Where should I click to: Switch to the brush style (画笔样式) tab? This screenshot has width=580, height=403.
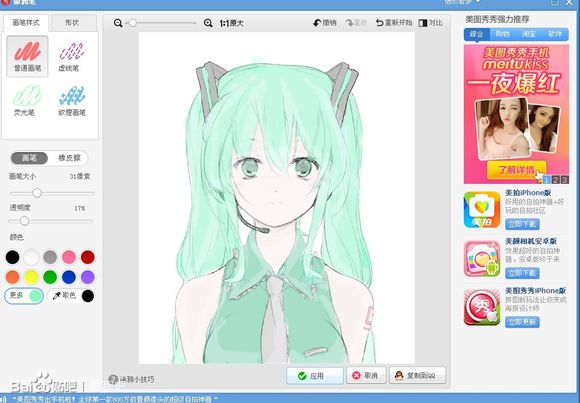[x=26, y=23]
